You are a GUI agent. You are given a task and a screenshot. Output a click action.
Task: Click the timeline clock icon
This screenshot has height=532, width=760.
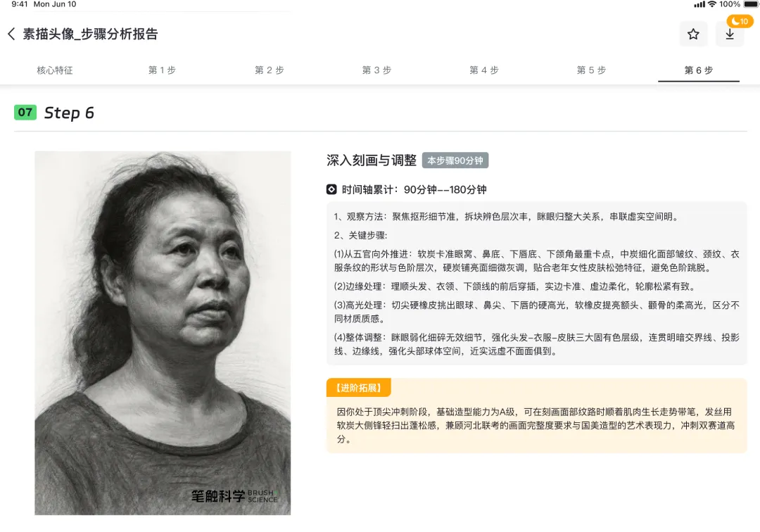(331, 189)
